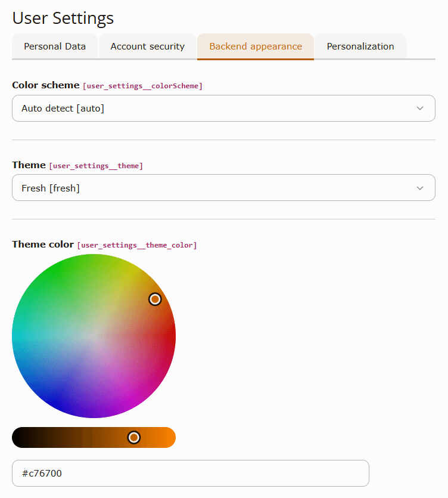Click the Theme color label

tap(43, 245)
